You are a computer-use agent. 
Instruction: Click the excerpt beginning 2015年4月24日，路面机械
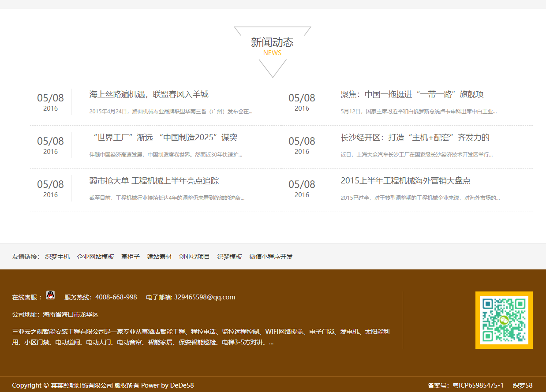coord(171,112)
